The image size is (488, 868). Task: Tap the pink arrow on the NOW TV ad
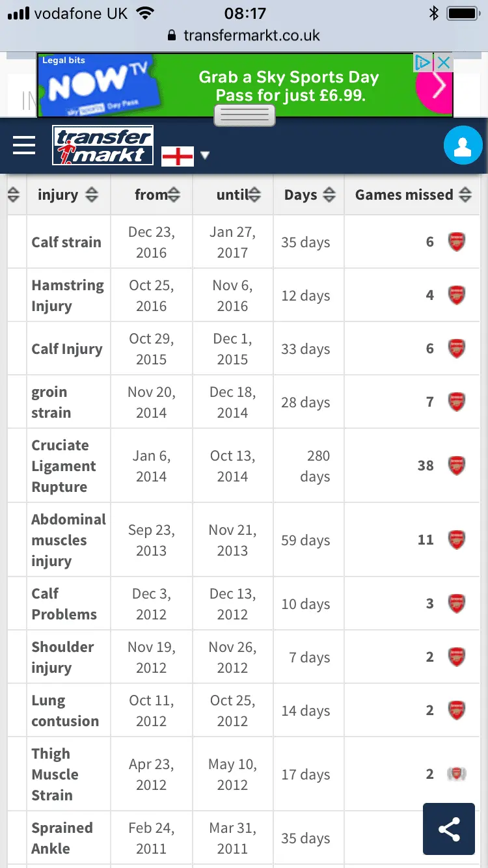tap(435, 85)
